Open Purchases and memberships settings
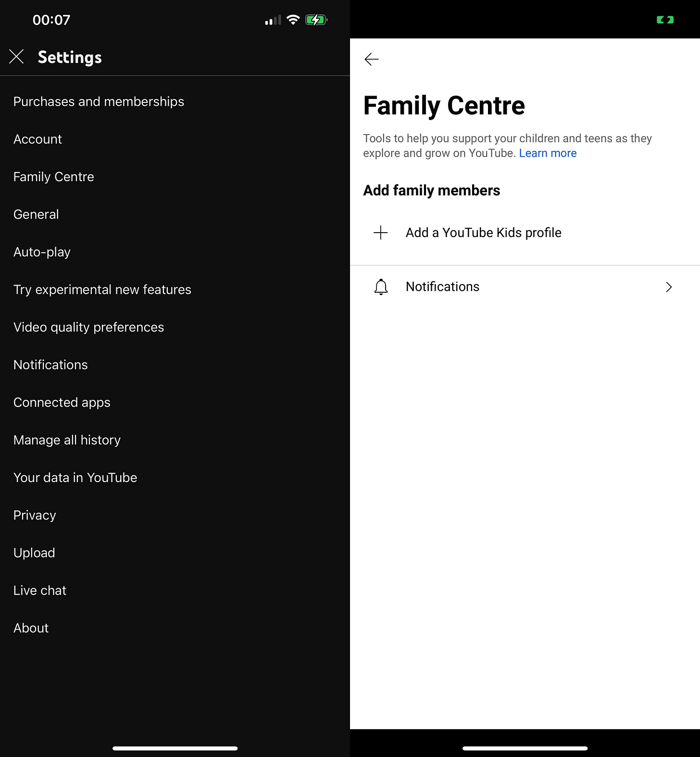This screenshot has width=700, height=757. (x=175, y=101)
